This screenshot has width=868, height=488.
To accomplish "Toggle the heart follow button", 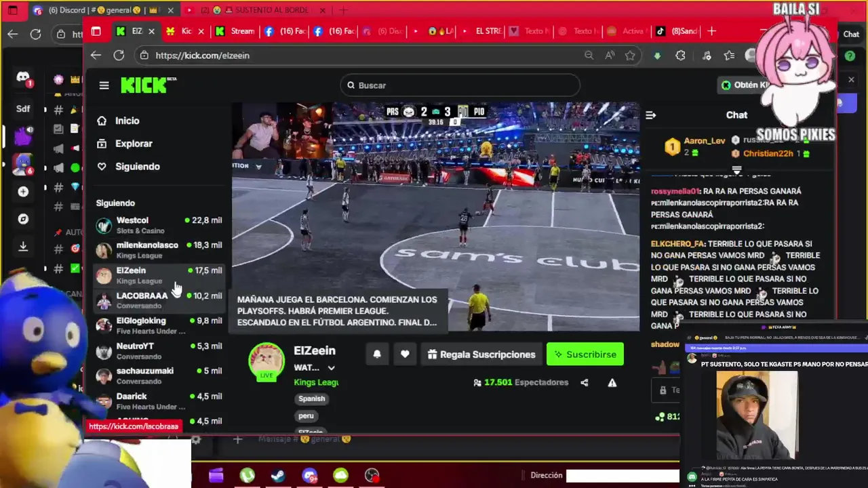I will click(x=405, y=354).
